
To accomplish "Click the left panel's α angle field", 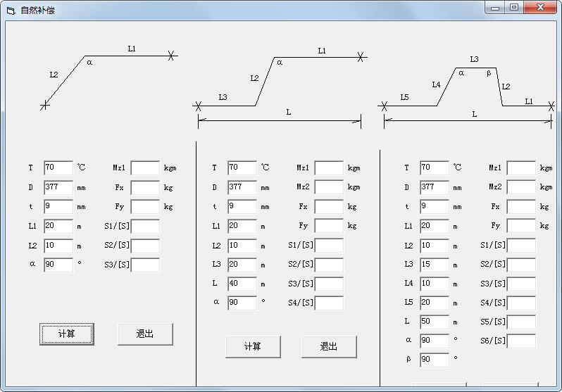I will click(58, 265).
